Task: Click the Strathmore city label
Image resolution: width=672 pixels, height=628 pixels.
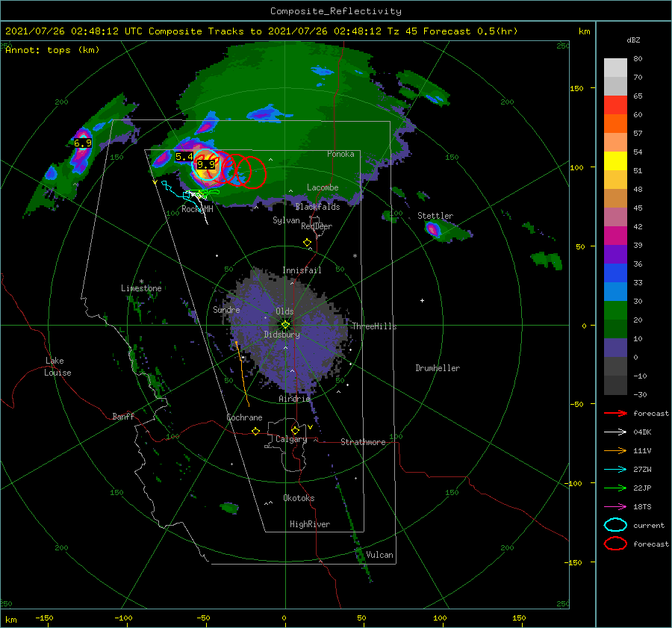Action: (363, 442)
